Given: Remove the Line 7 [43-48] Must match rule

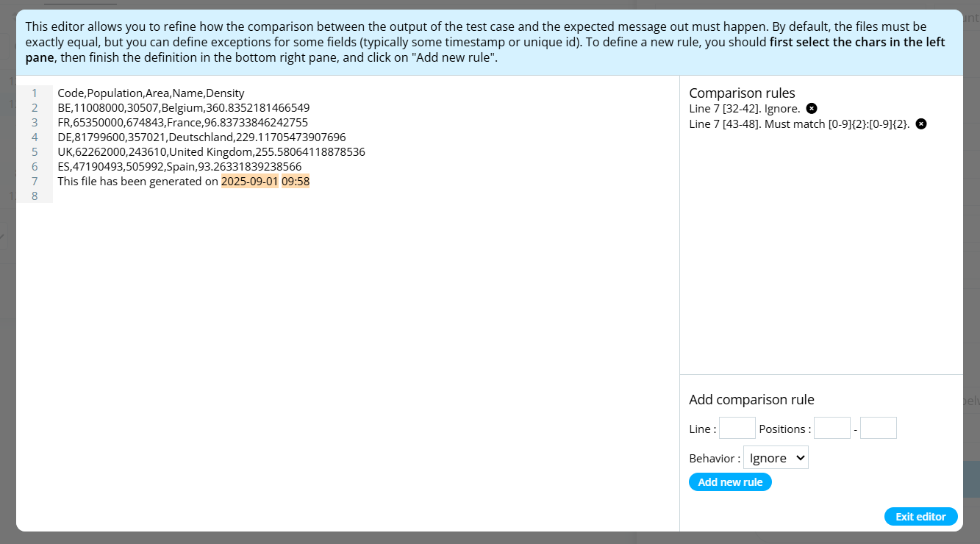Looking at the screenshot, I should coord(921,124).
